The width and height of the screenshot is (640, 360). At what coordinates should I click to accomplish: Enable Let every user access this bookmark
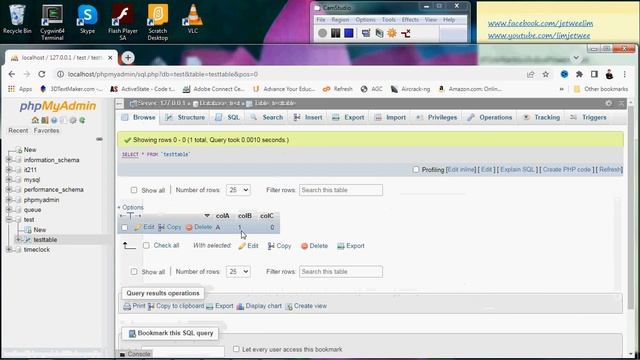[x=236, y=349]
